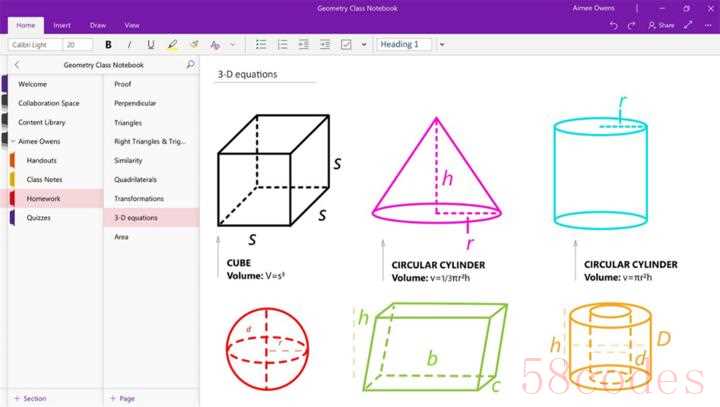The image size is (720, 407).
Task: Click the undo arrow
Action: [x=614, y=25]
